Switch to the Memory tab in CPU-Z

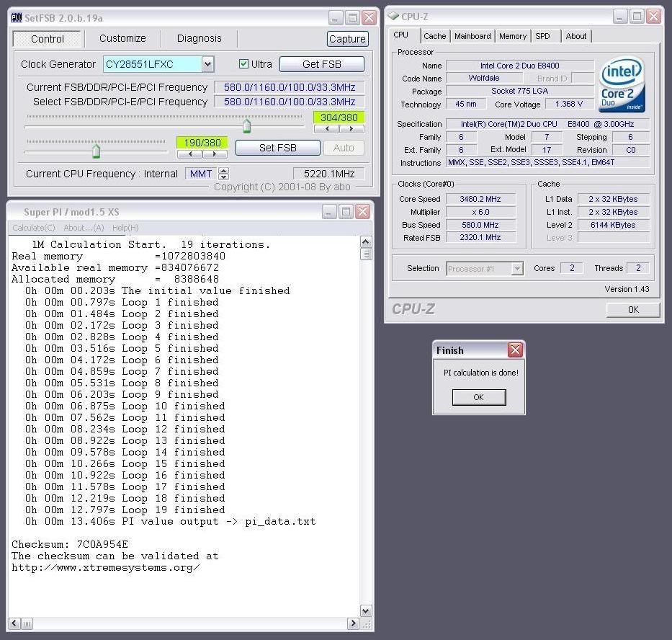513,36
